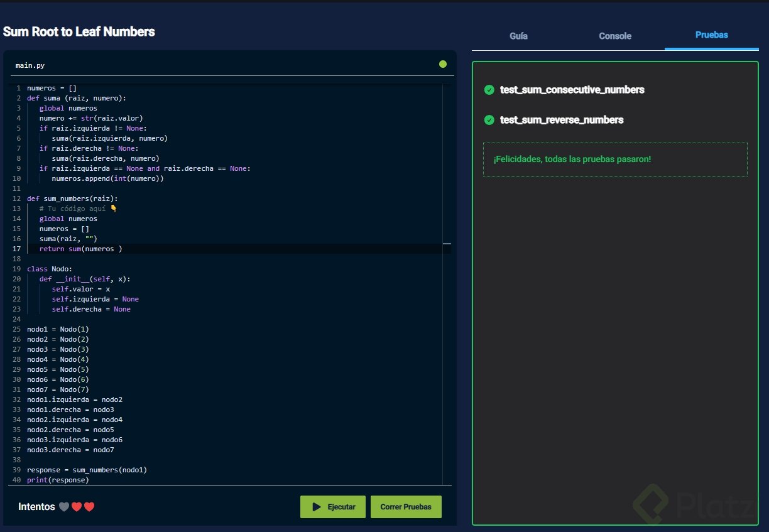Click line 'numero += str(raiz.valor)'

click(91, 118)
